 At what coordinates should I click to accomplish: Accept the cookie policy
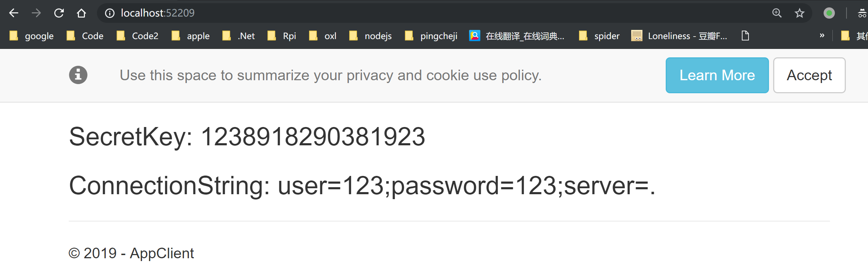(x=809, y=75)
